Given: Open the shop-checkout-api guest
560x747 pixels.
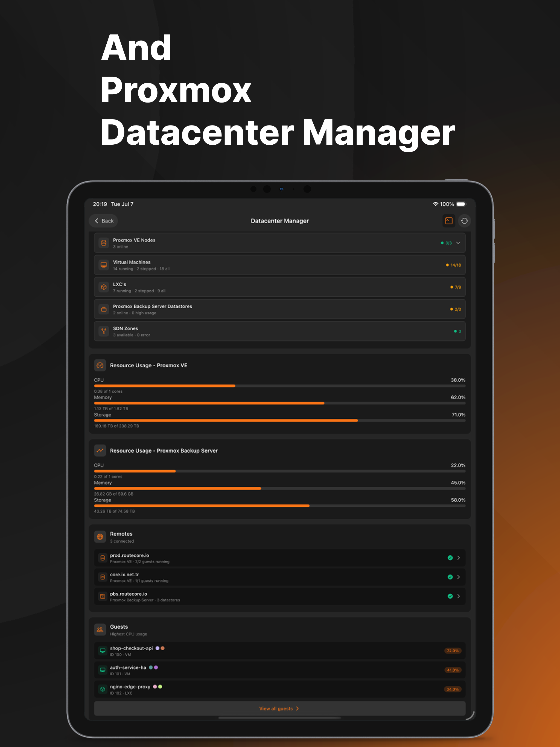Looking at the screenshot, I should point(280,651).
